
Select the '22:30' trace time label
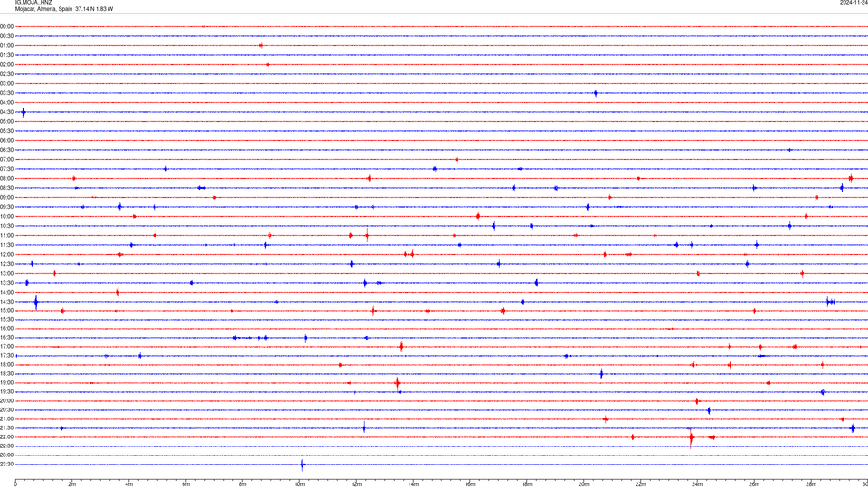pos(6,446)
